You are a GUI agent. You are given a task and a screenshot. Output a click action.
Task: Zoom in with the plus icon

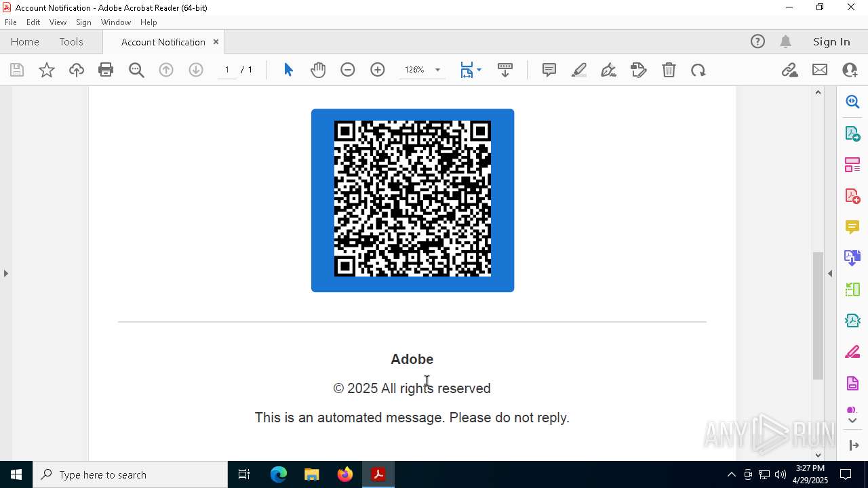pyautogui.click(x=378, y=70)
